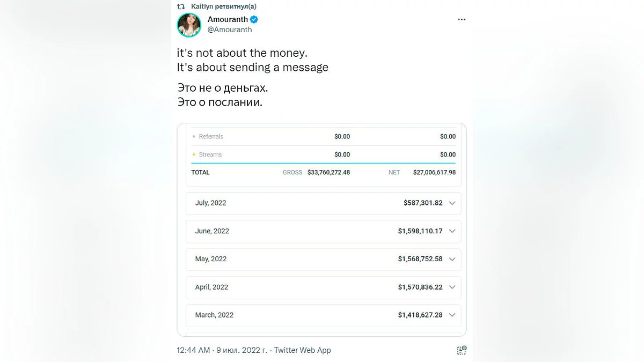Expand the July, 2022 earnings row

452,203
